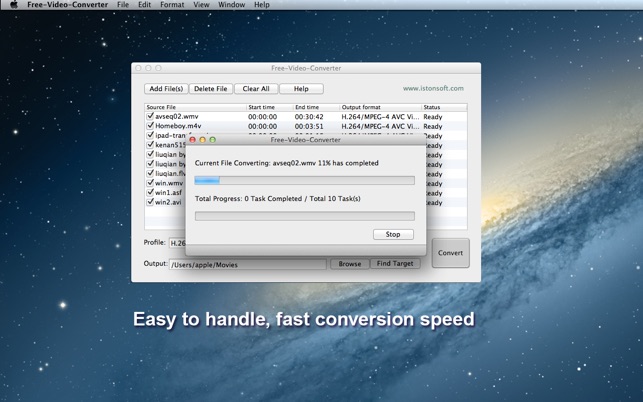Select avseq02.wmv file name
Image resolution: width=643 pixels, height=402 pixels.
177,116
